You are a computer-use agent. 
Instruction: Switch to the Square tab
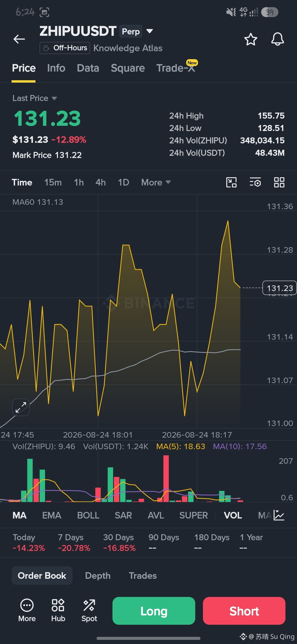[x=128, y=68]
